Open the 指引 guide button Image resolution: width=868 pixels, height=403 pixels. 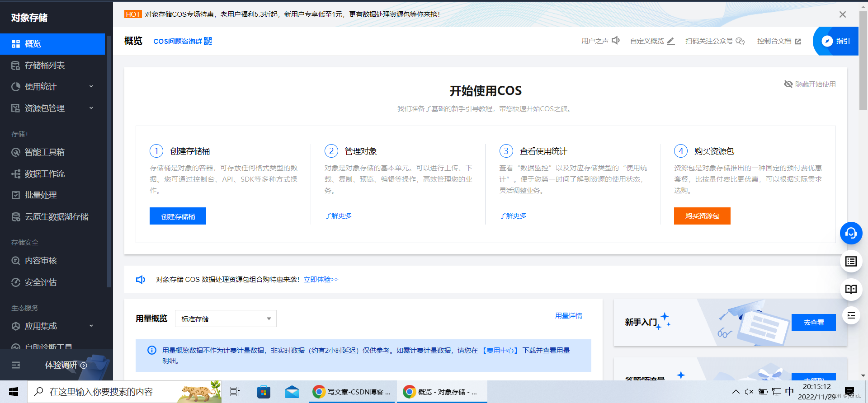[836, 41]
